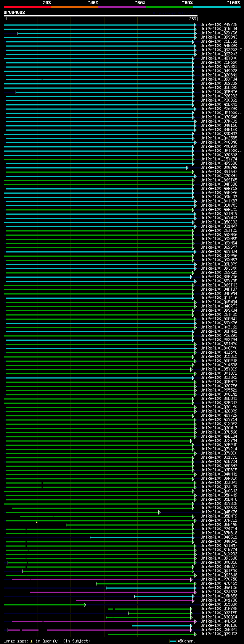The width and height of the screenshot is (244, 644).
Task: Select label UniRef100_P08980
Action: tap(219, 146)
